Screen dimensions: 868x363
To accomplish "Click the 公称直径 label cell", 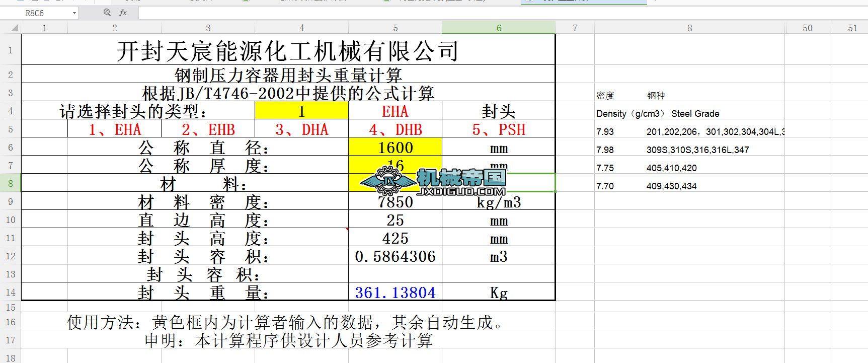I will click(208, 147).
